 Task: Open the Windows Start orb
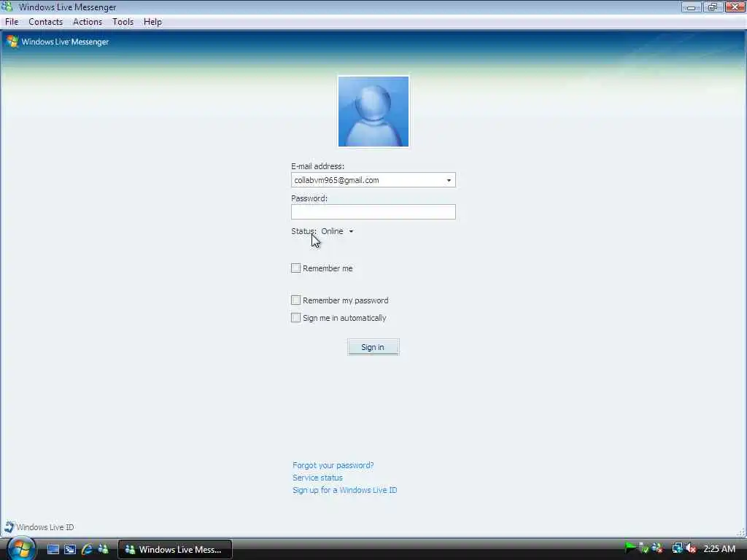[20, 548]
